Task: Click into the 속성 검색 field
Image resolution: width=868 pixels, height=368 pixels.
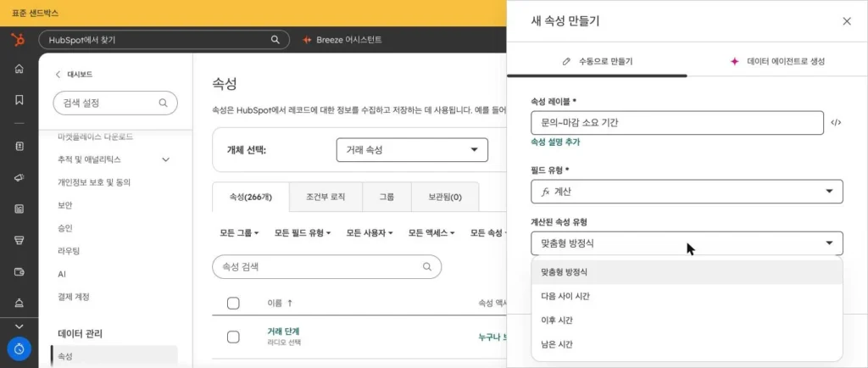Action: [326, 267]
